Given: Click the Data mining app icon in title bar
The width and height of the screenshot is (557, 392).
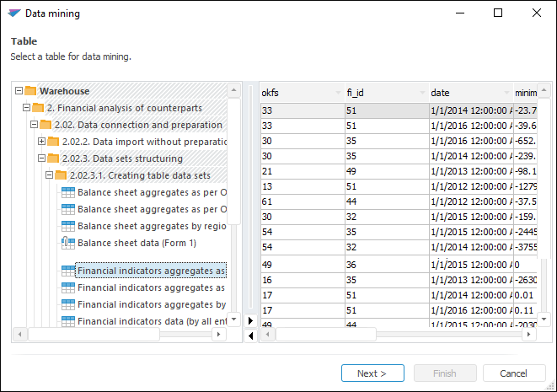Looking at the screenshot, I should point(13,13).
